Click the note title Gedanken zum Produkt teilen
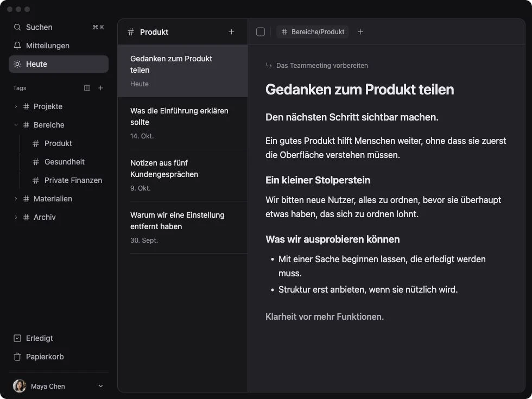The image size is (532, 399). (359, 90)
